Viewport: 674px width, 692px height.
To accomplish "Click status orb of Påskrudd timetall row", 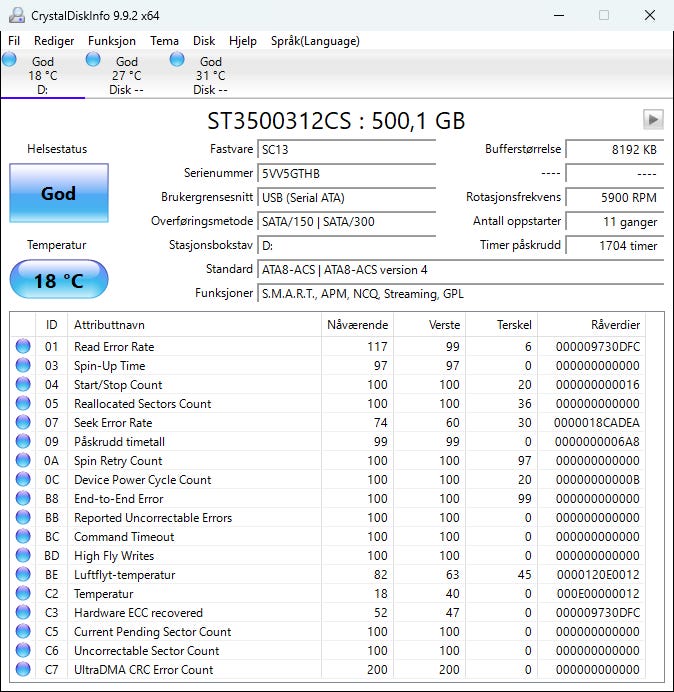I will pyautogui.click(x=23, y=441).
